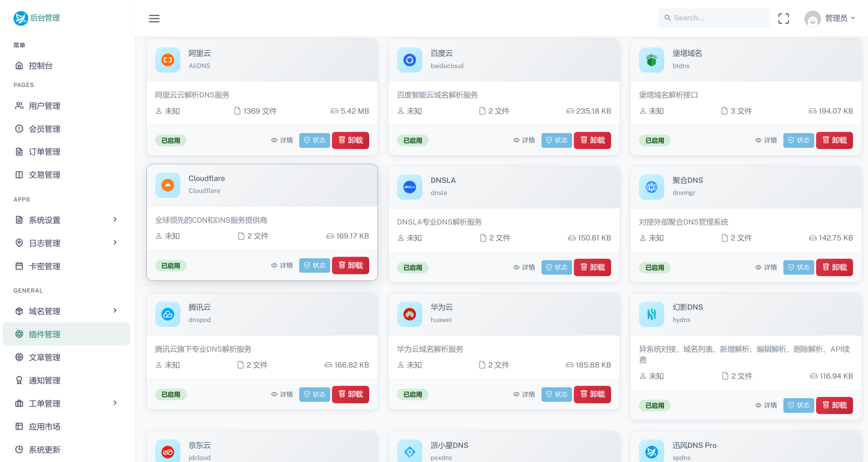Click the 腾讯云 dnspod plugin icon
The image size is (868, 462).
(x=167, y=314)
